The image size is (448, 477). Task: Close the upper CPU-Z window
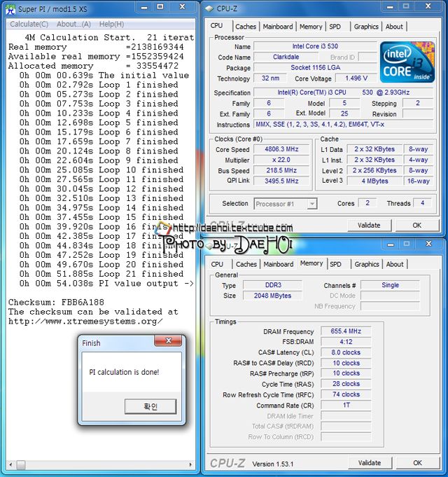[428, 7]
